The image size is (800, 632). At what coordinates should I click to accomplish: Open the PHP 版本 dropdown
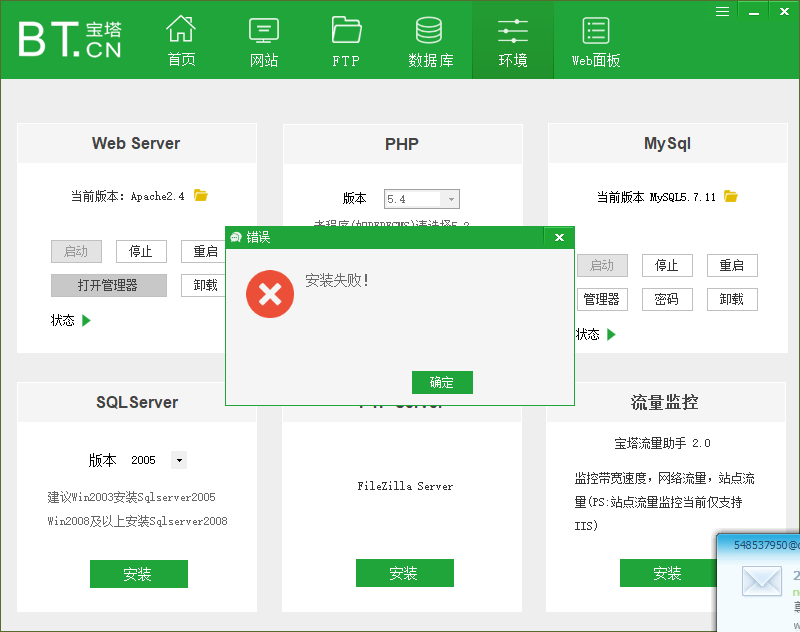pos(421,199)
